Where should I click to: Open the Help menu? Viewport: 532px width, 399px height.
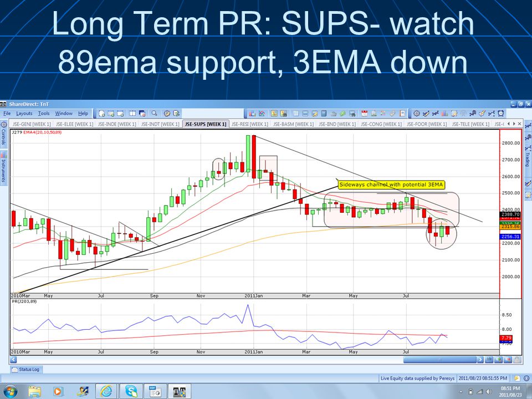(83, 113)
